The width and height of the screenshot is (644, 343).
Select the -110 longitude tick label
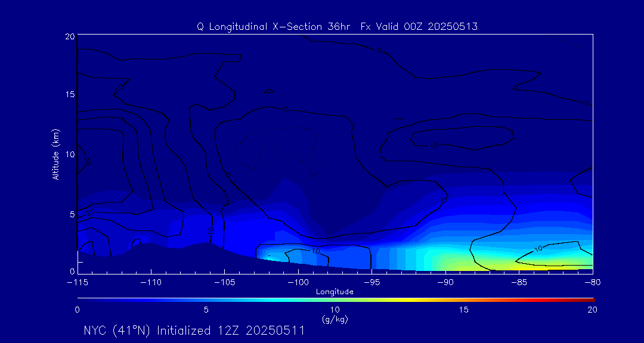(x=151, y=283)
